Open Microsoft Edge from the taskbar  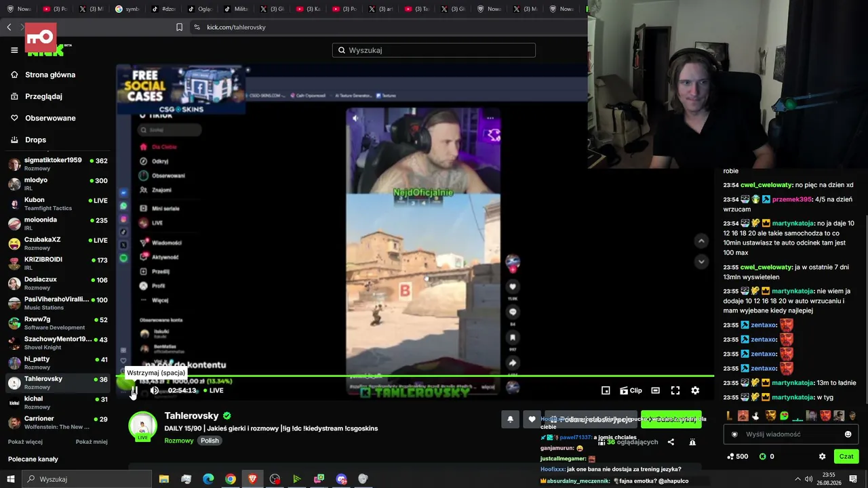208,479
